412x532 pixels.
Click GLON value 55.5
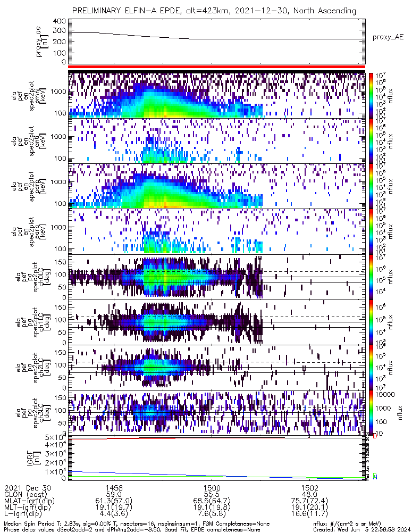212,495
